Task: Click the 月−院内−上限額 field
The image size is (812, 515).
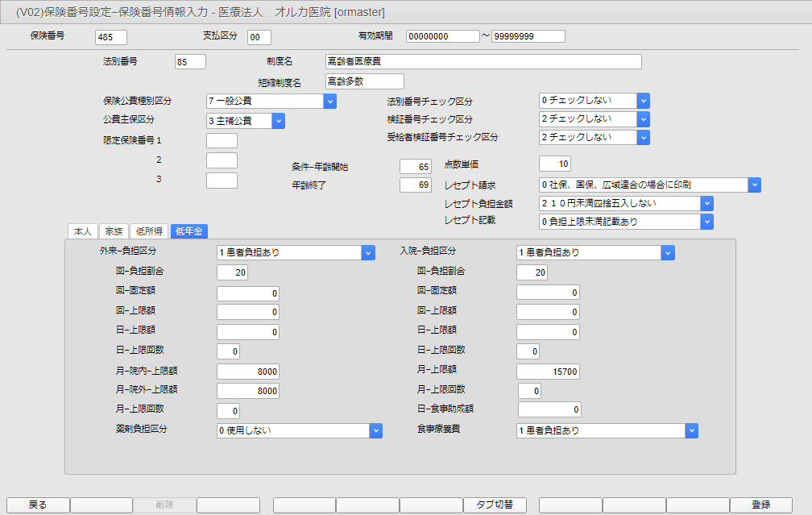Action: [248, 372]
